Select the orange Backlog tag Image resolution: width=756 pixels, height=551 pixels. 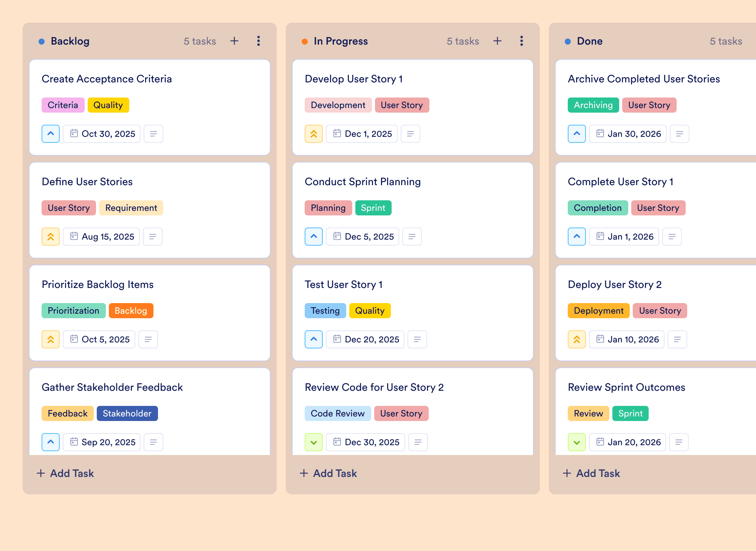click(131, 311)
